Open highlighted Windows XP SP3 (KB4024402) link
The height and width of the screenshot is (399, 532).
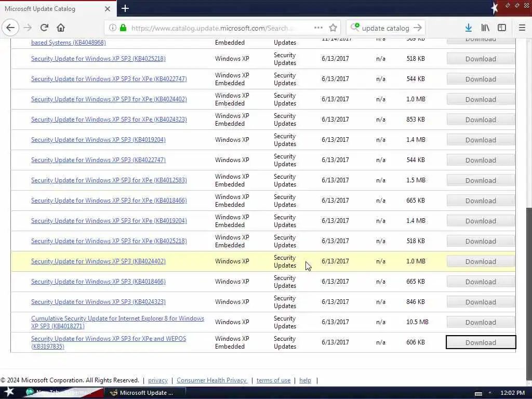click(98, 261)
